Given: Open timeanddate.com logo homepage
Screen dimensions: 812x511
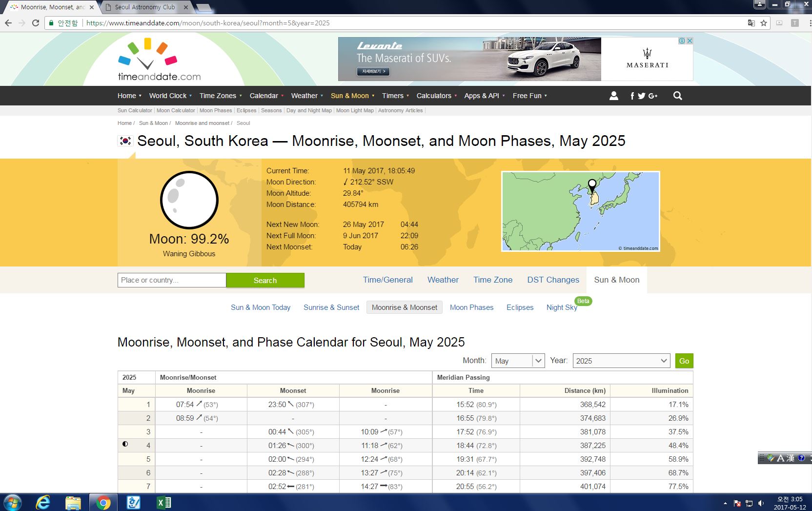Looking at the screenshot, I should tap(159, 60).
